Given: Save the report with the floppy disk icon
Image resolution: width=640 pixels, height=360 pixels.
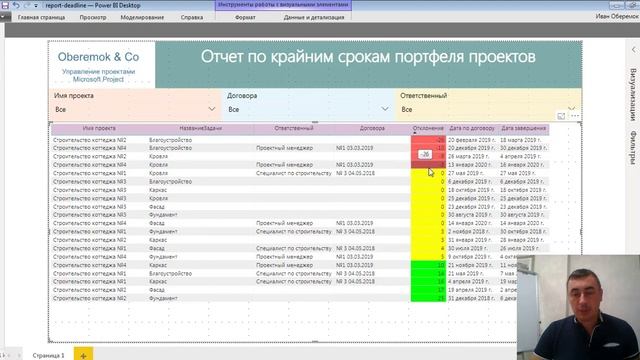Looking at the screenshot, I should [5, 5].
